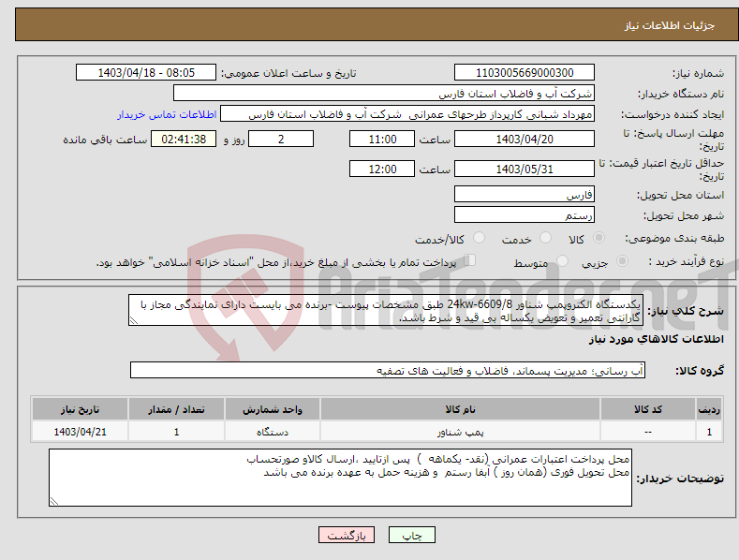Image resolution: width=739 pixels, height=560 pixels.
Task: Select the کالا radio button
Action: click(599, 238)
